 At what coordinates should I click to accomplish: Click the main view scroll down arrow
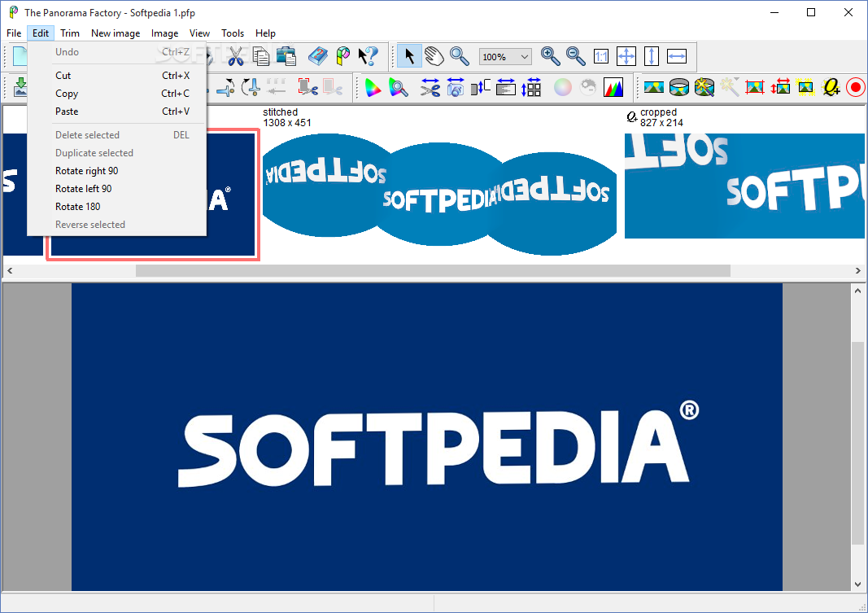point(857,585)
